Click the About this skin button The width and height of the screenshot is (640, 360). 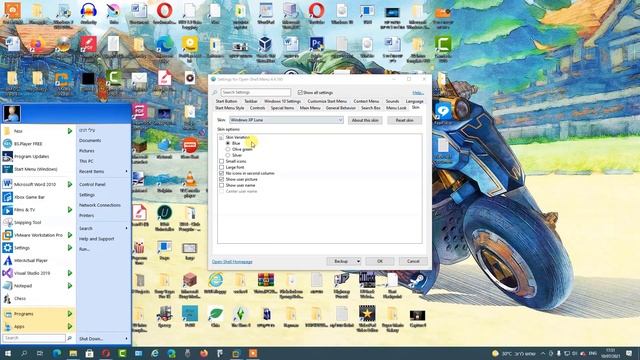[365, 120]
